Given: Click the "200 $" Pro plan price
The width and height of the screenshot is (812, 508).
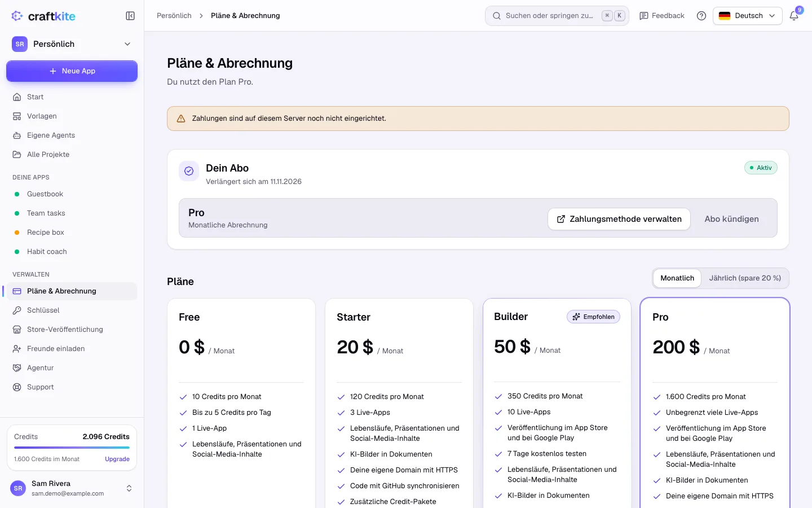Looking at the screenshot, I should [x=676, y=347].
